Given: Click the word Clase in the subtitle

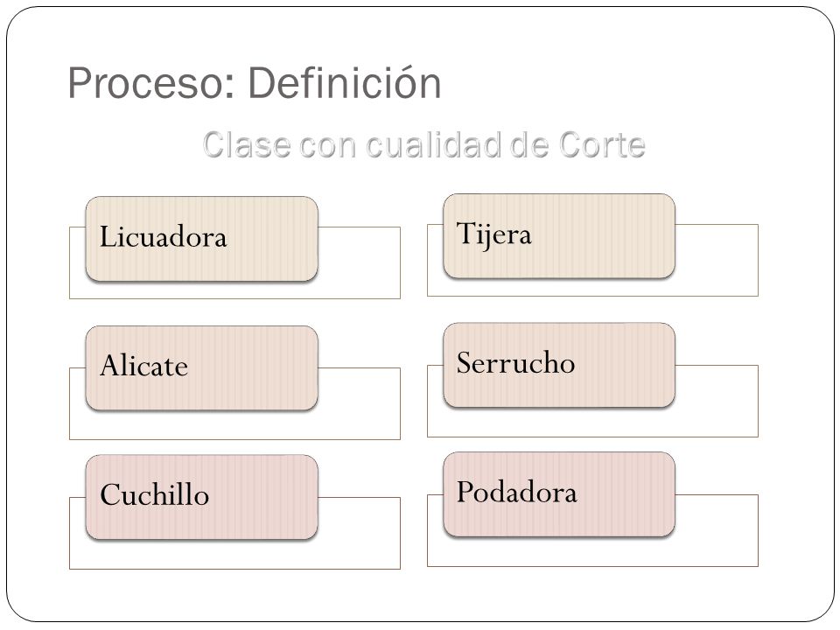Looking at the screenshot, I should coord(247,144).
